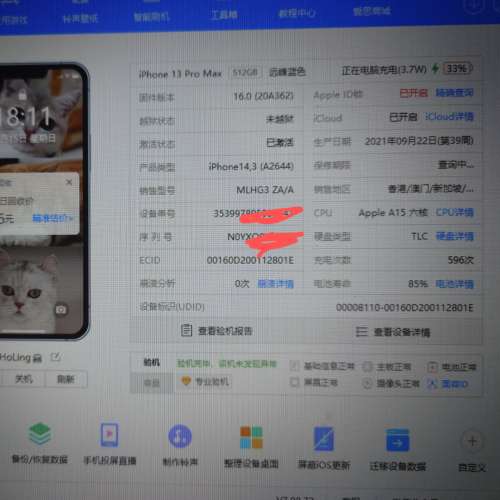Click the UDID value 00008110-00160D200112801E
This screenshot has height=500, width=500.
(x=405, y=307)
